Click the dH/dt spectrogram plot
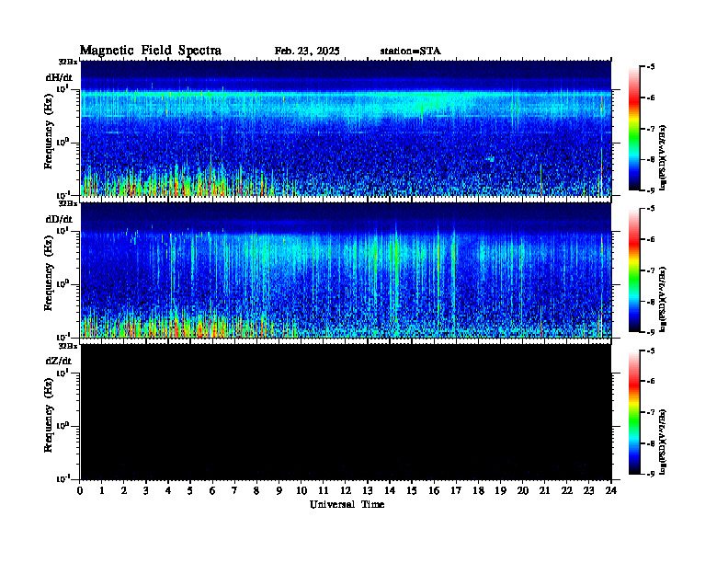The height and width of the screenshot is (563, 728). [346, 128]
